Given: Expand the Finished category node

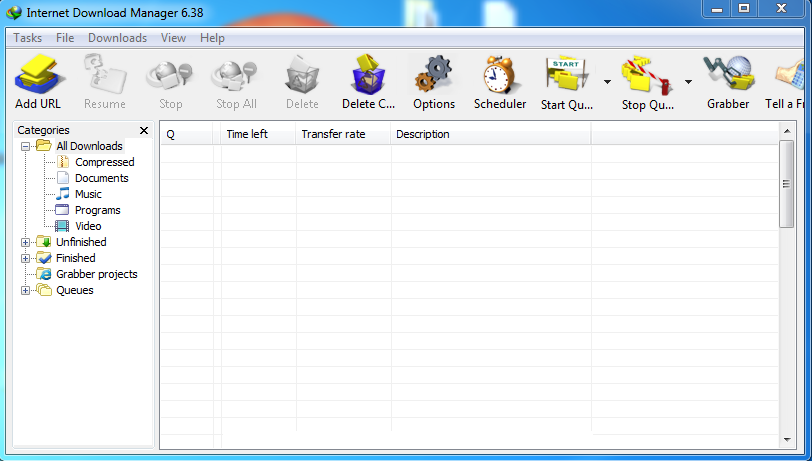Looking at the screenshot, I should (25, 258).
